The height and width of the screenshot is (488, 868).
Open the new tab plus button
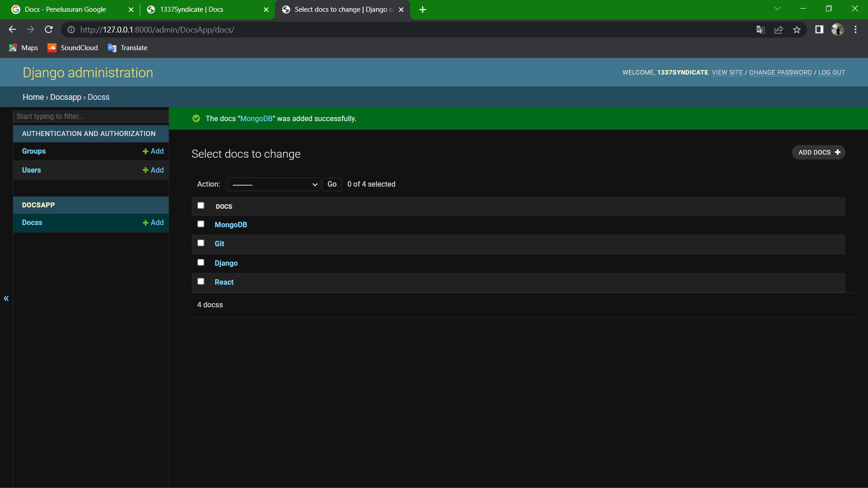tap(422, 9)
